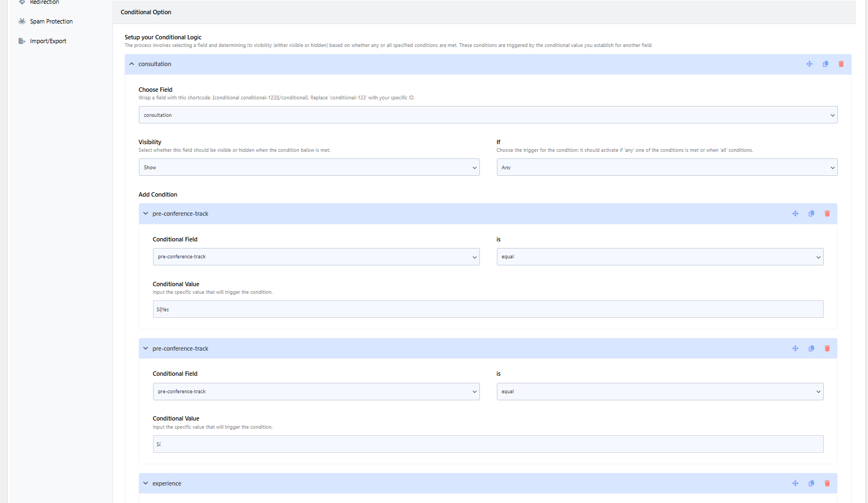Click the move icon for consultation rule

[809, 64]
